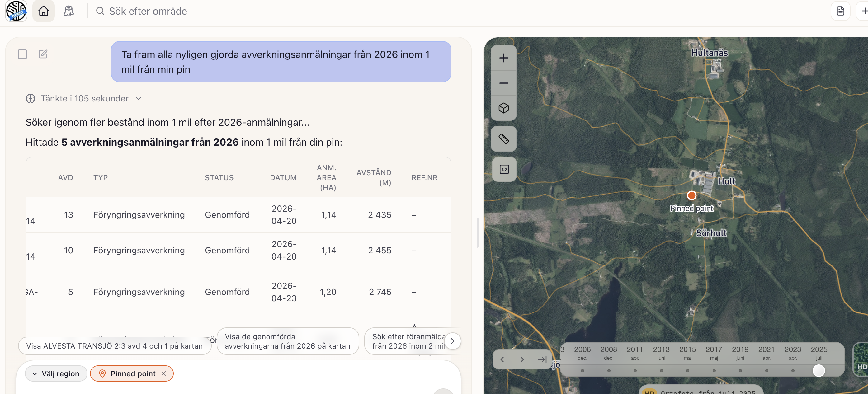Screen dimensions: 868x394
Task: Click the distance value 2 745
Action: click(x=380, y=292)
